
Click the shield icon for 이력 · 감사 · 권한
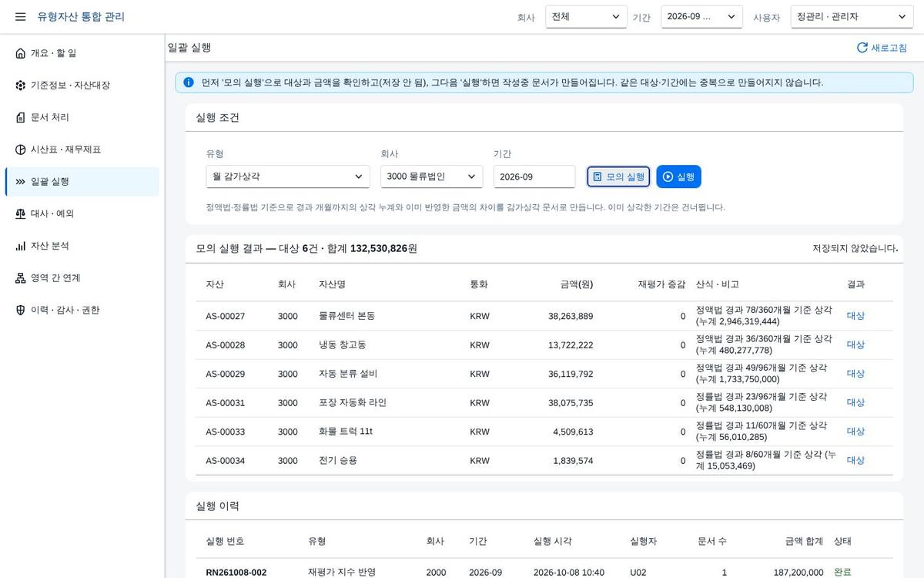pyautogui.click(x=21, y=310)
